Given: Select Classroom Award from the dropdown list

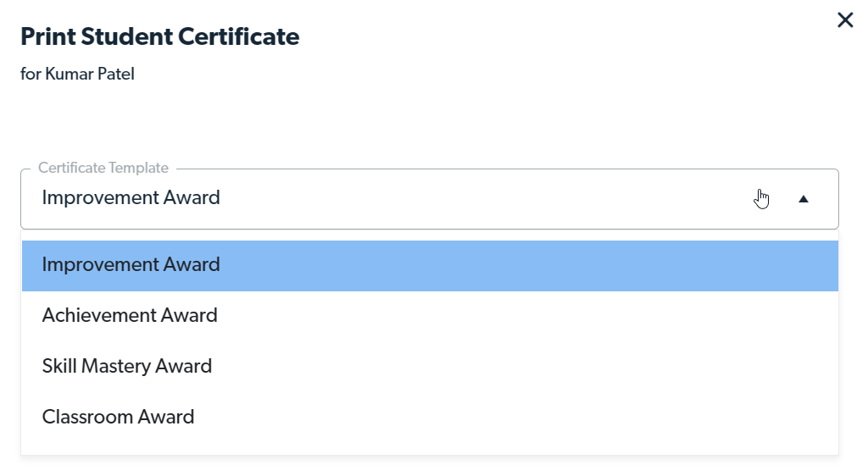Looking at the screenshot, I should click(x=119, y=418).
